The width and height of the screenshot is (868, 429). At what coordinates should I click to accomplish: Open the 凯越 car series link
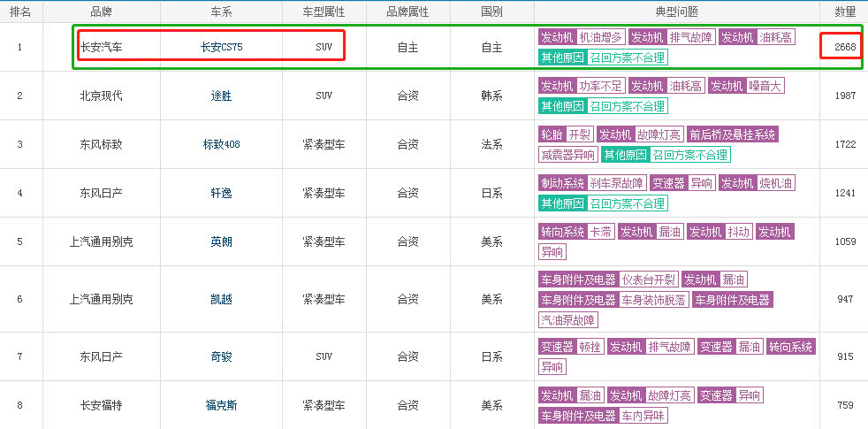pyautogui.click(x=222, y=299)
